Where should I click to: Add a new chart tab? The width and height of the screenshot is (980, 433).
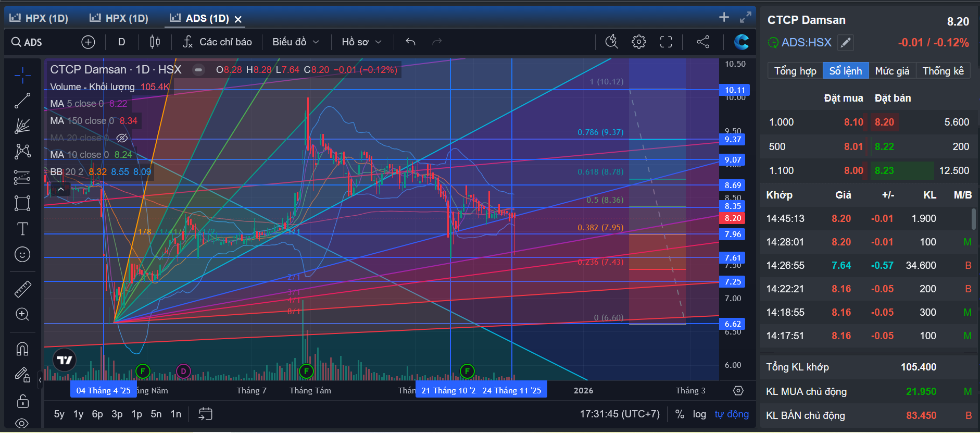pyautogui.click(x=724, y=17)
